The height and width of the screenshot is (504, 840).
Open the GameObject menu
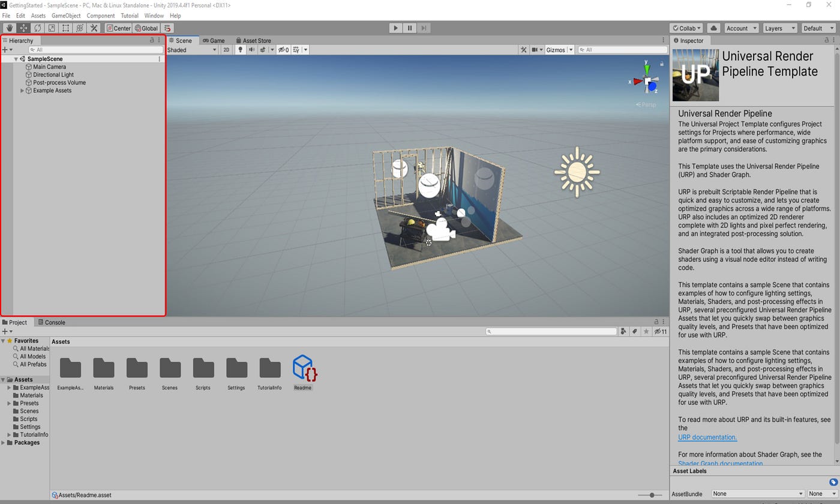coord(66,16)
